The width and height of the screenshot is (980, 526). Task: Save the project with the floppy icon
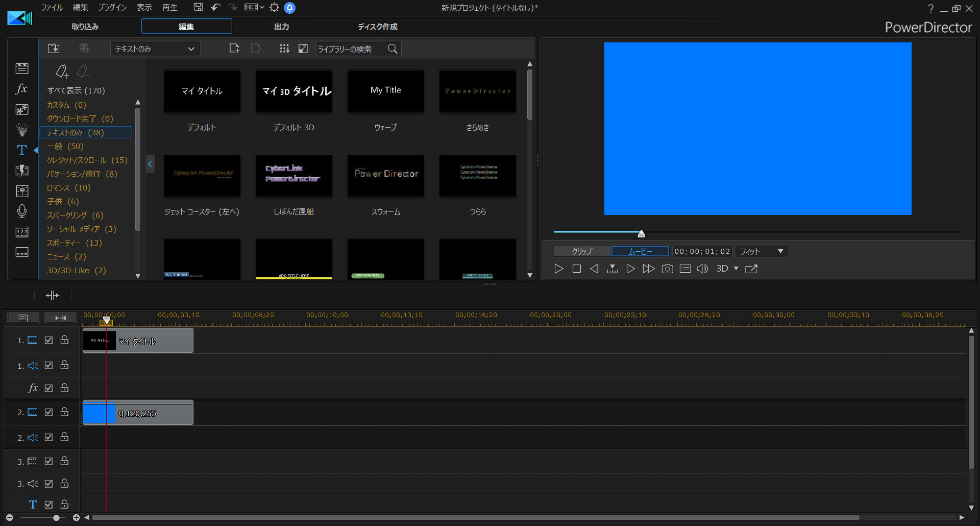pyautogui.click(x=198, y=7)
